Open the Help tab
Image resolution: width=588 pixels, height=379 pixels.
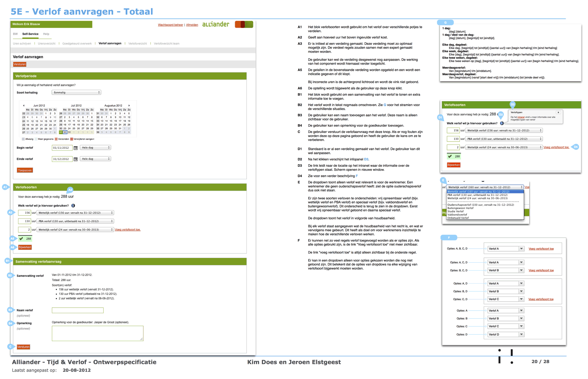46,34
